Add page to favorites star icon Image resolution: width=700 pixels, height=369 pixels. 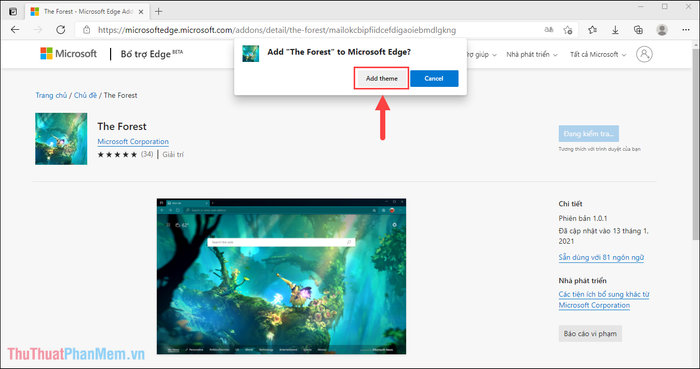point(568,30)
